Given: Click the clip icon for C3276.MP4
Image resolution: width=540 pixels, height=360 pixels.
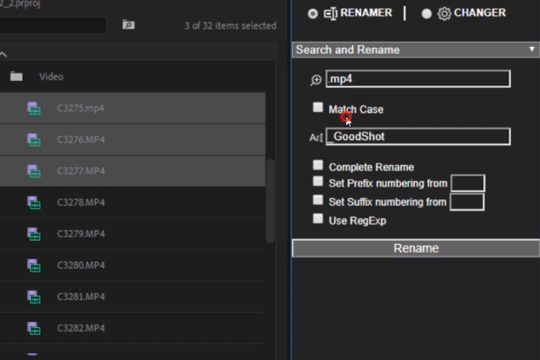Looking at the screenshot, I should (x=34, y=140).
